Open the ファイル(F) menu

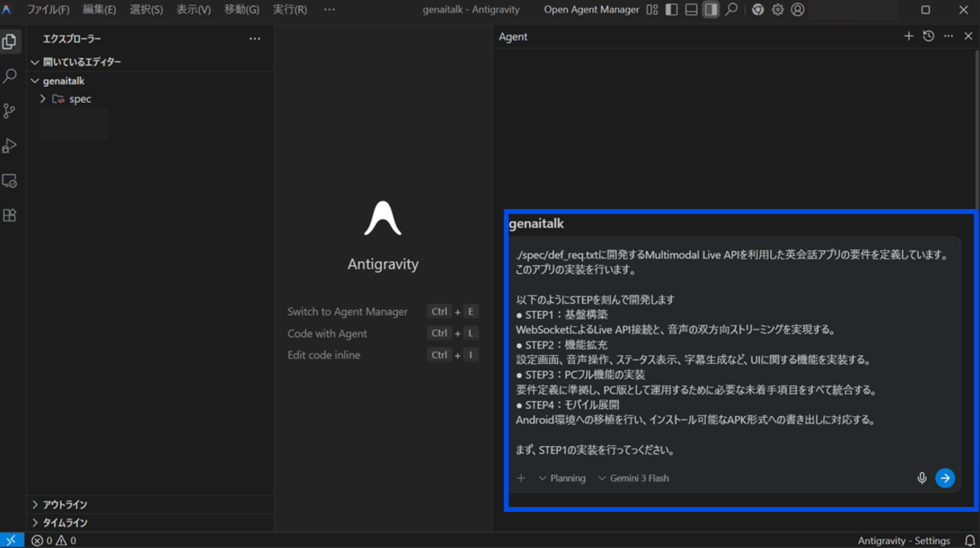(48, 10)
